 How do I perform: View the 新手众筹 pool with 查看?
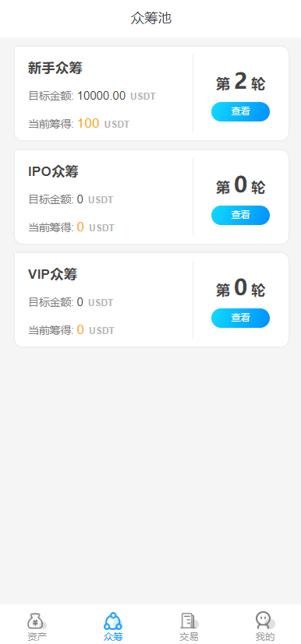click(240, 111)
